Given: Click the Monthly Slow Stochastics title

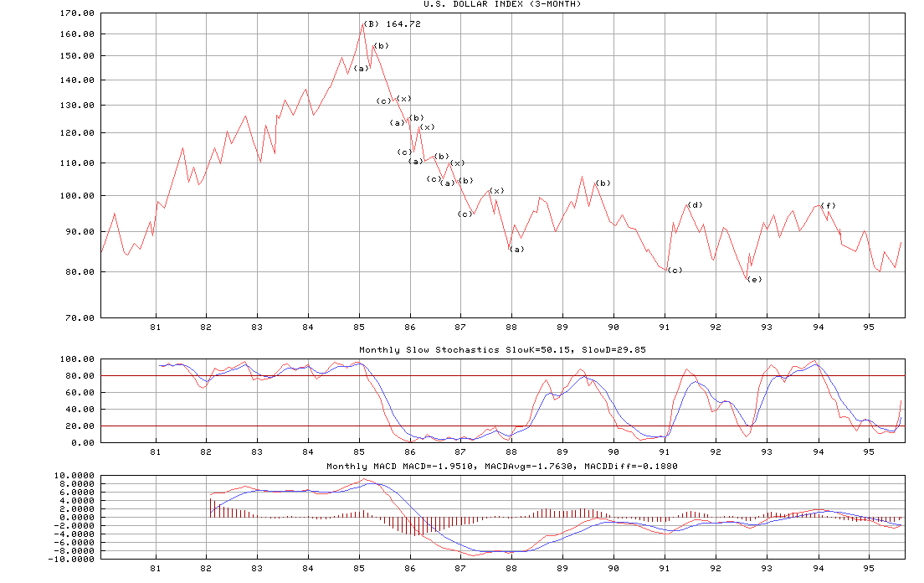Looking at the screenshot, I should [x=501, y=350].
